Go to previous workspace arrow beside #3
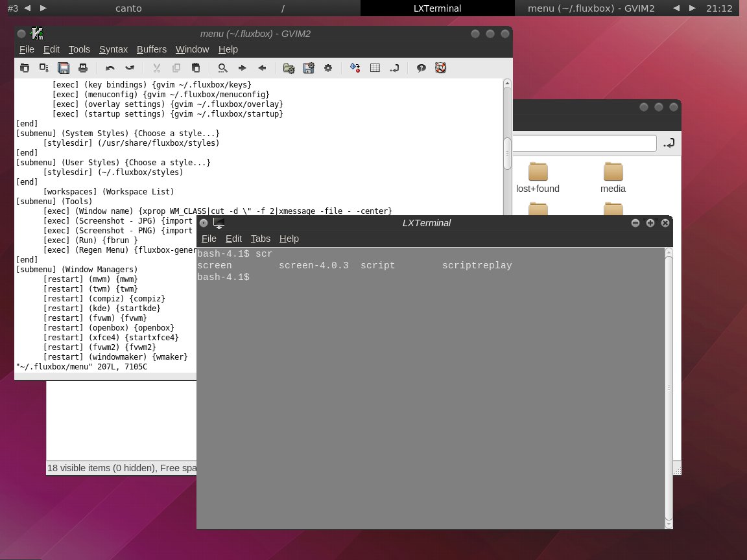This screenshot has width=747, height=560. [x=27, y=8]
